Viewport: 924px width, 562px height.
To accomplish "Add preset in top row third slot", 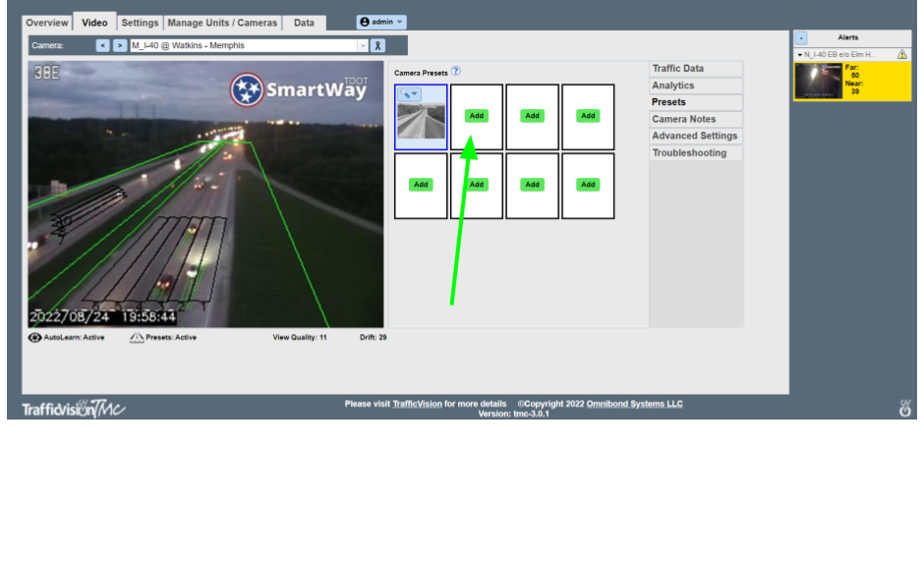I will pos(532,116).
